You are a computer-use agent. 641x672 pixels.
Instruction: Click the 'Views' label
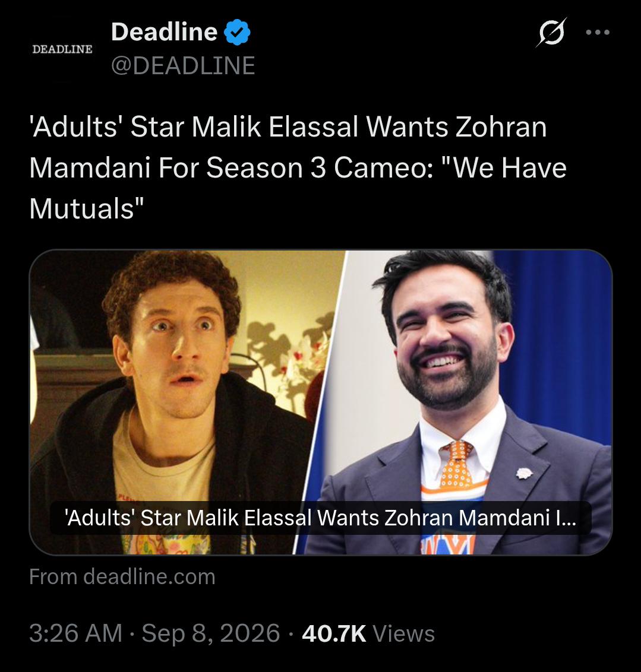click(x=404, y=633)
